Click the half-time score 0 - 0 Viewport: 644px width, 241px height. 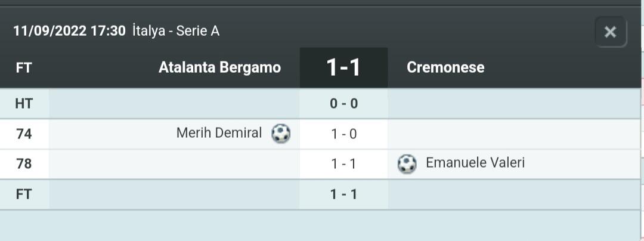(x=343, y=104)
